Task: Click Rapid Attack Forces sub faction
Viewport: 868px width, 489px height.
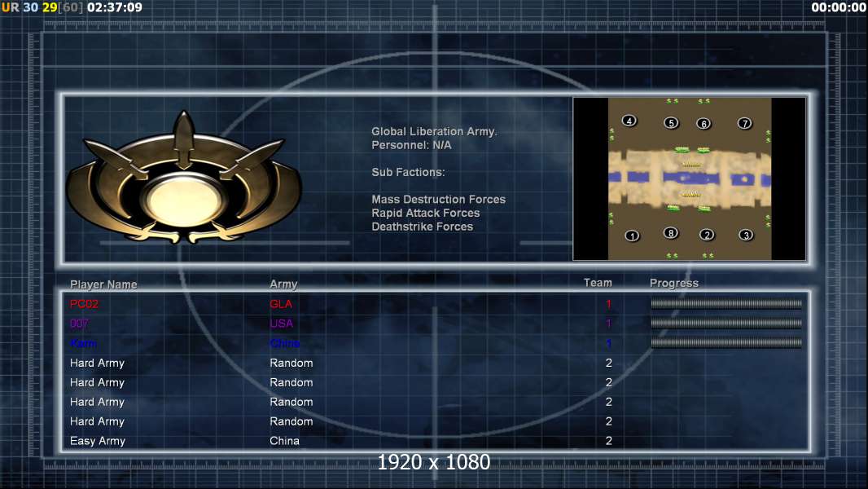Action: [x=425, y=214]
